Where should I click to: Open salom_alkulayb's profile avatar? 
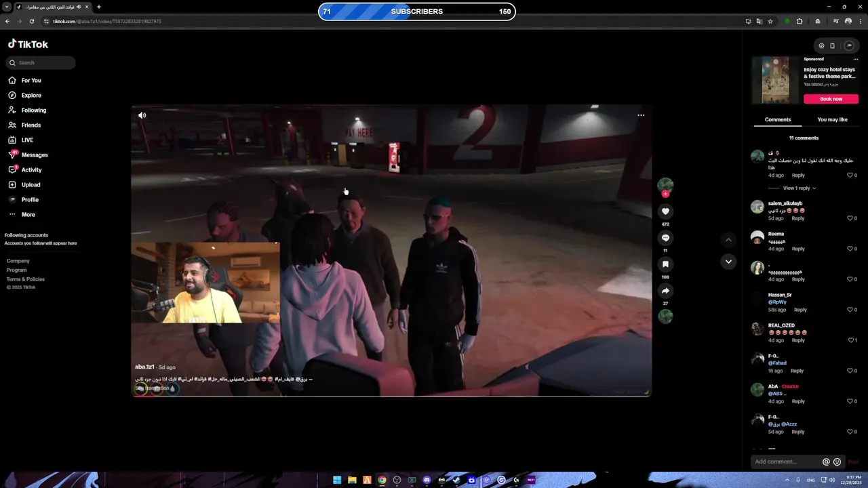click(x=757, y=207)
